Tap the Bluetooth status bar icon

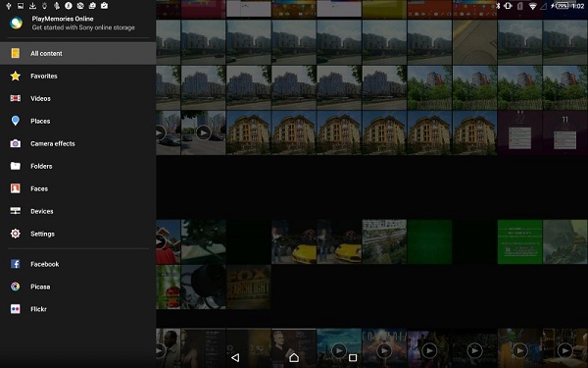(498, 6)
